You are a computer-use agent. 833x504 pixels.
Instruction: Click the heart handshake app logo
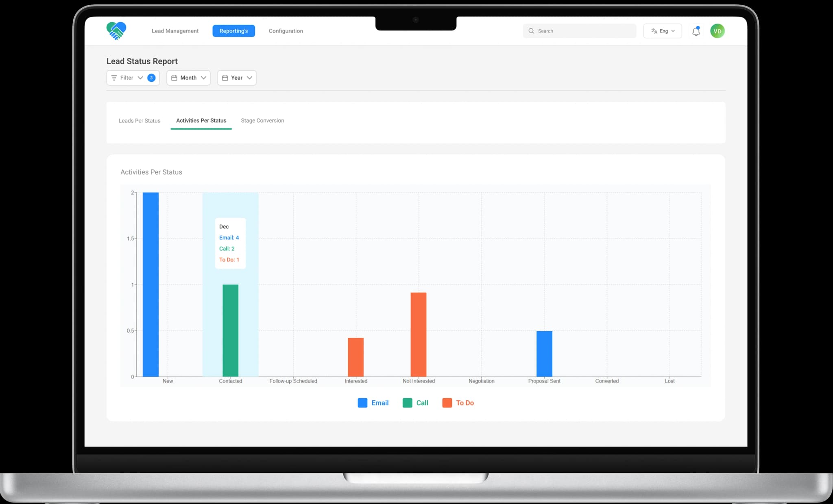116,31
